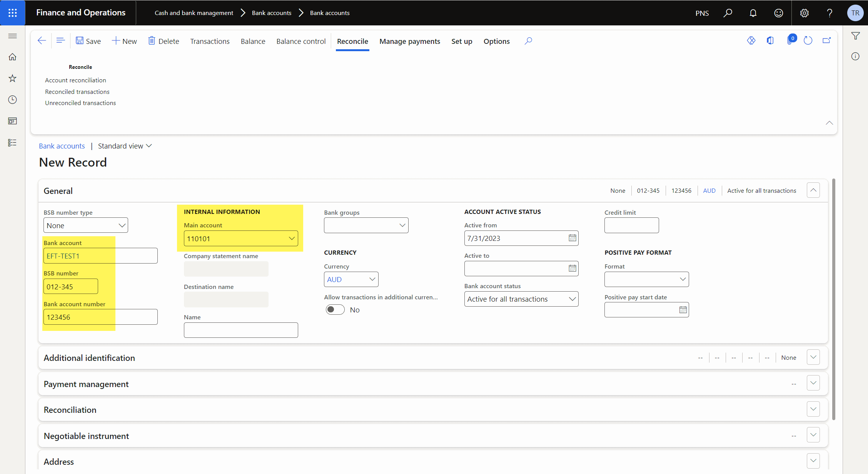This screenshot has height=474, width=868.
Task: Open Manage payments tab
Action: click(410, 41)
